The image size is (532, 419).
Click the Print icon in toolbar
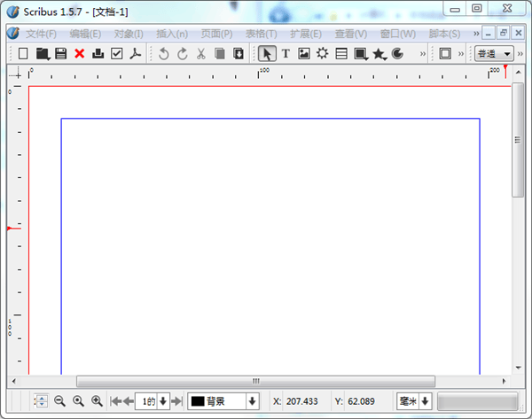98,54
